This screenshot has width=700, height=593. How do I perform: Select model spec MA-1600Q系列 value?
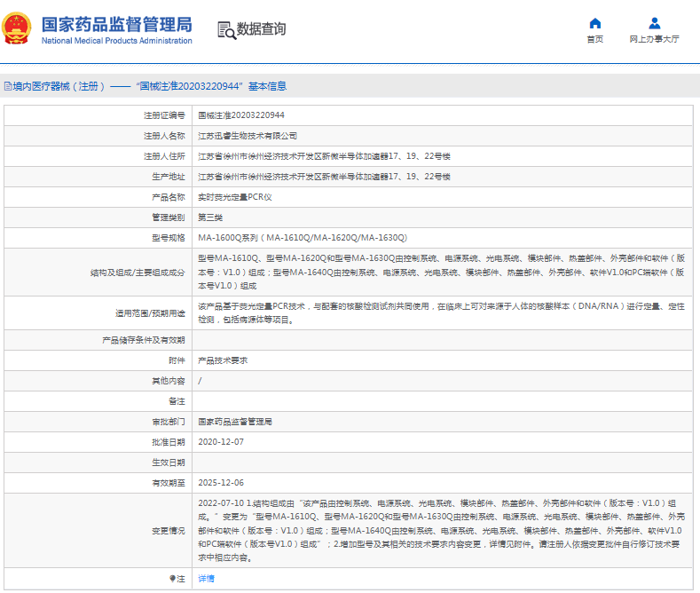point(303,238)
